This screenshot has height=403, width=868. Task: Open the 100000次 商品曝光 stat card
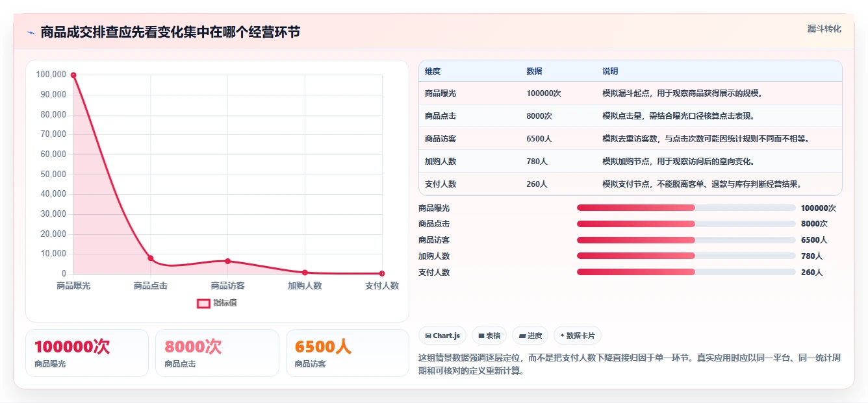[x=87, y=353]
